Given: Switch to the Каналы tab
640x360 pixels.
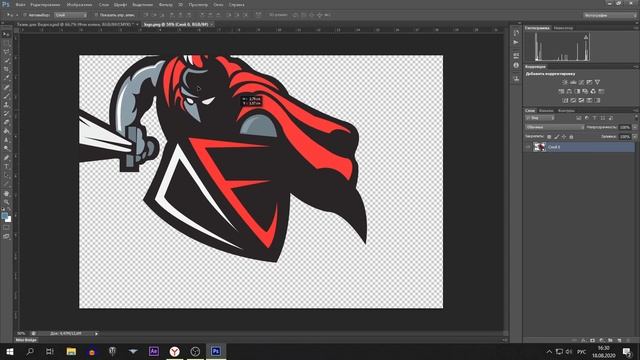Looking at the screenshot, I should 546,111.
